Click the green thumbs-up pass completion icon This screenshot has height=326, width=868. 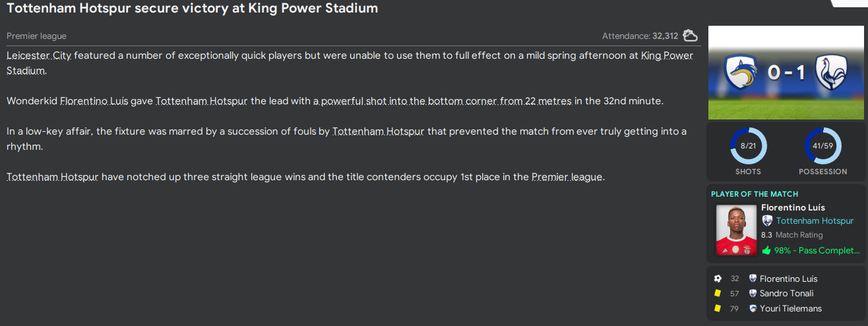tap(766, 250)
